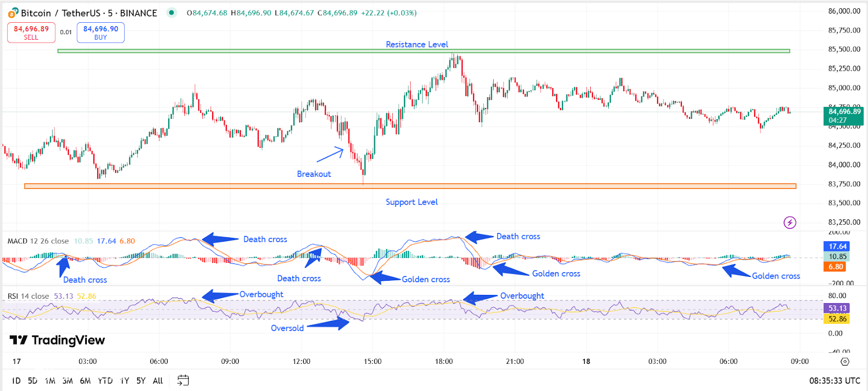Click the red SELL 84,696.89 button
This screenshot has height=391, width=868.
click(31, 33)
